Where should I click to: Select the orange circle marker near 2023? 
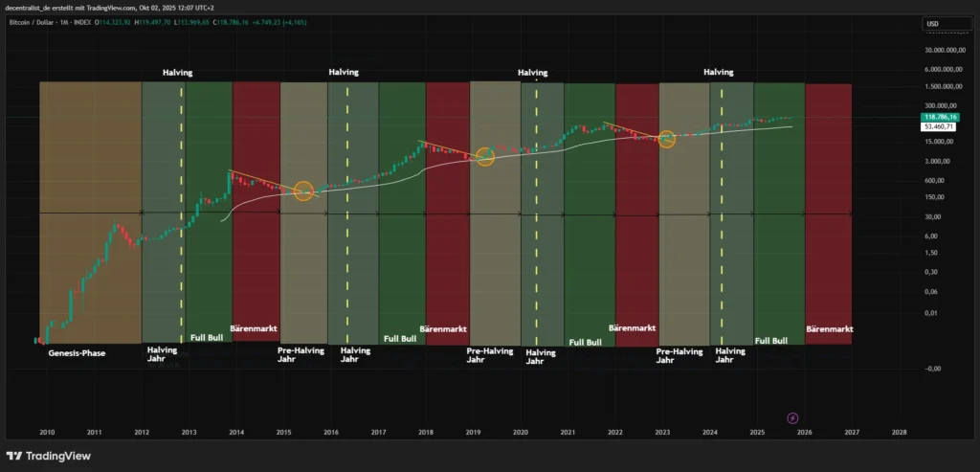pos(666,140)
